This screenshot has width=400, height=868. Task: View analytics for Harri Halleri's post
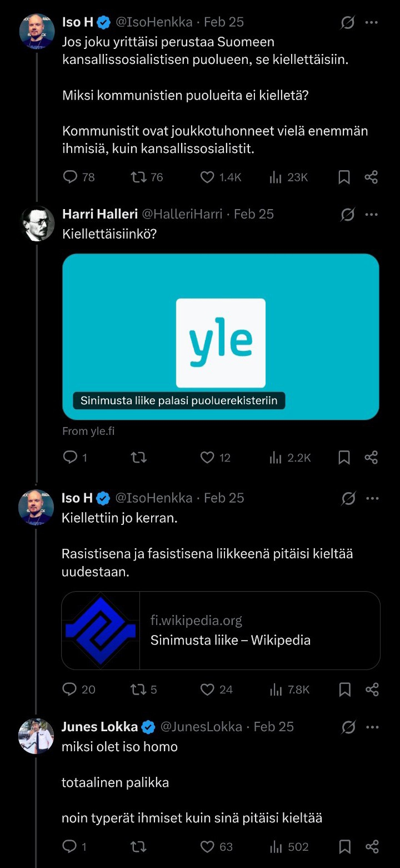[x=276, y=458]
